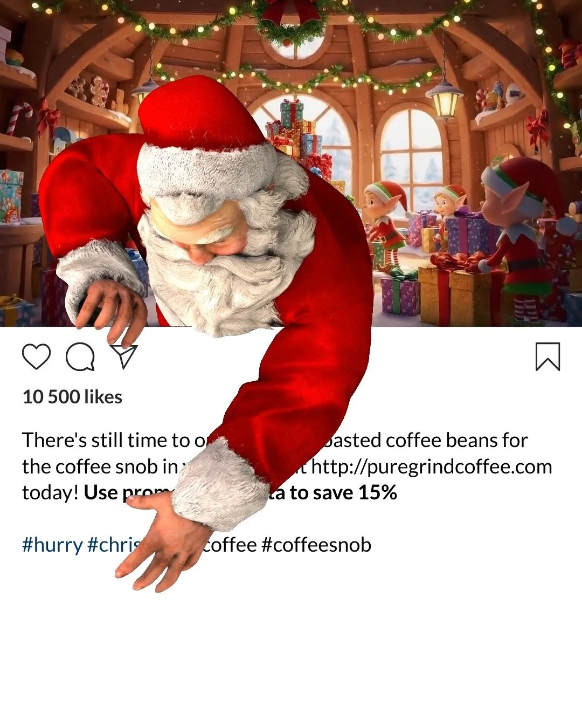Share the post with the paper plane icon
This screenshot has height=728, width=582.
tap(124, 356)
